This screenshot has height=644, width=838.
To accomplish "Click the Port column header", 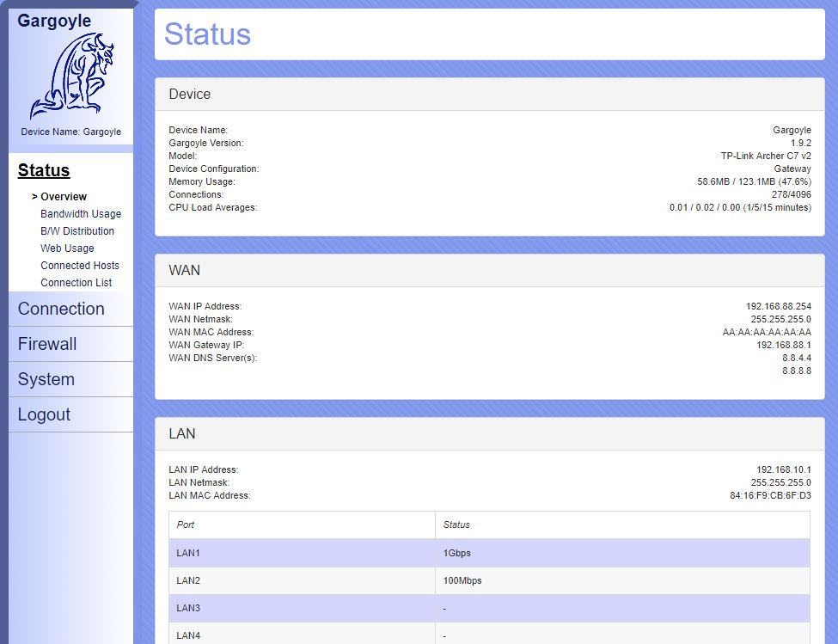I will [x=186, y=524].
